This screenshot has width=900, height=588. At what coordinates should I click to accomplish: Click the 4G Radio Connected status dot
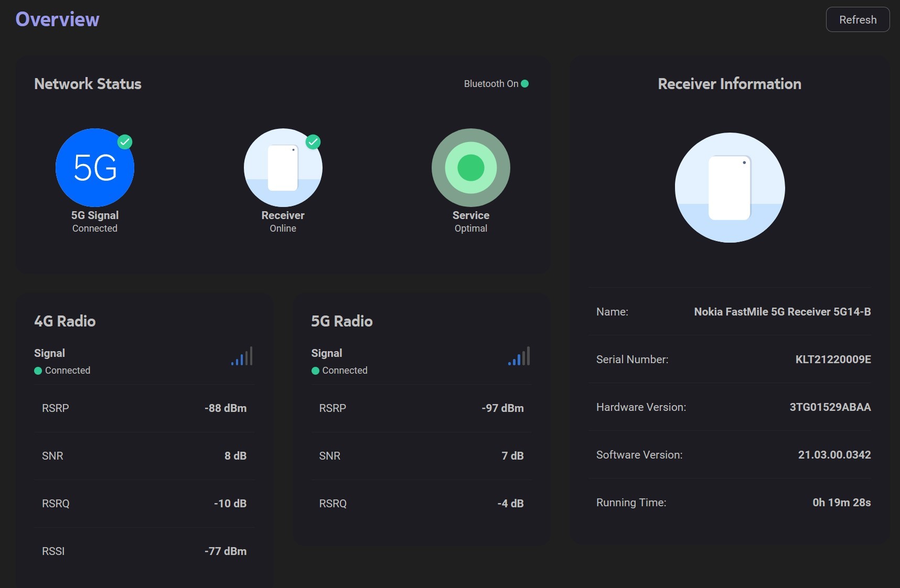[38, 371]
